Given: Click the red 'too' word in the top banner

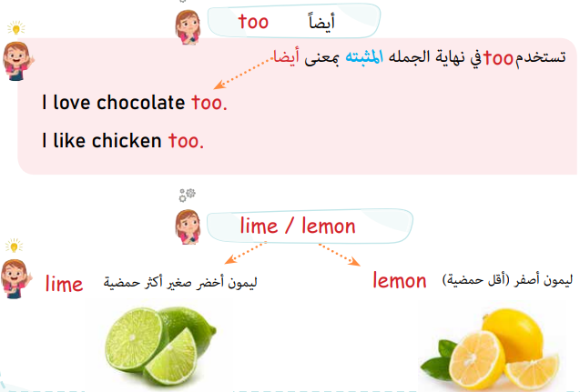Looking at the screenshot, I should (253, 22).
